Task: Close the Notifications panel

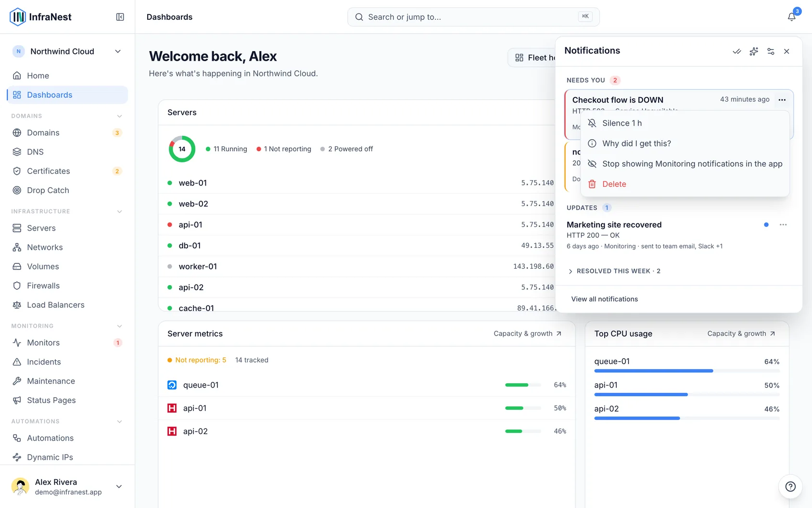Action: coord(787,52)
